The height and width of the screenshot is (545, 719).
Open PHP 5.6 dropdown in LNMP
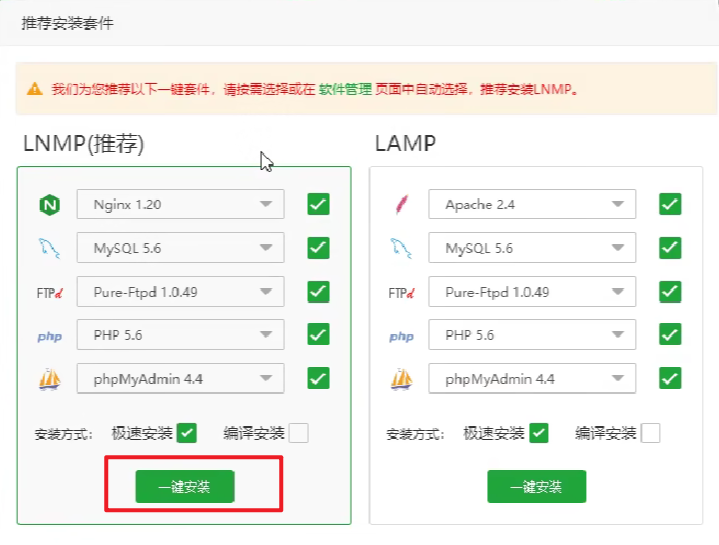(x=181, y=335)
